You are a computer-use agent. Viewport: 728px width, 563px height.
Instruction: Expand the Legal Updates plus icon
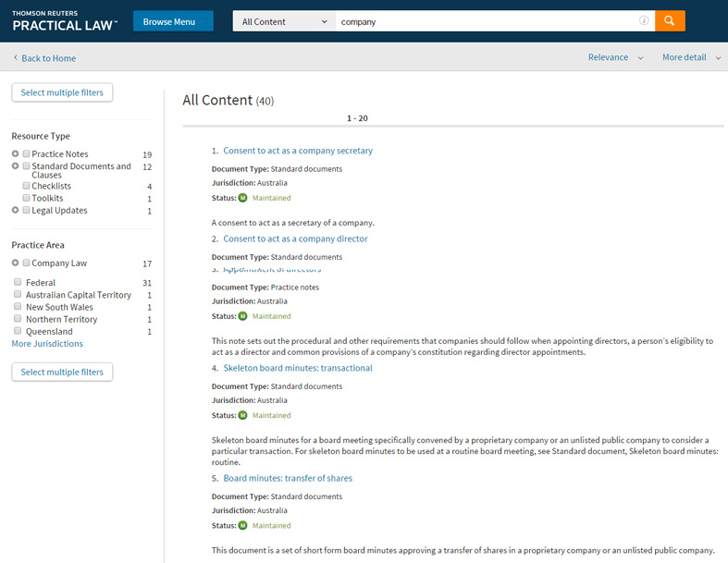click(16, 211)
